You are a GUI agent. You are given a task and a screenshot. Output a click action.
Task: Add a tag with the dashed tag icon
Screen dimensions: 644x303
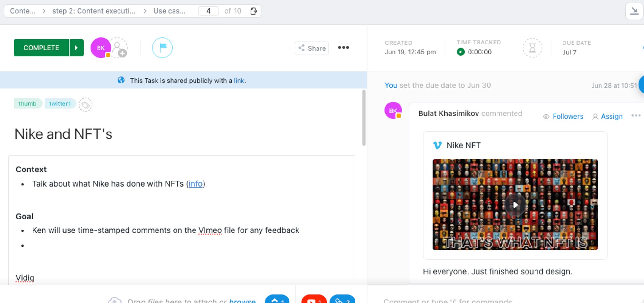tap(85, 104)
